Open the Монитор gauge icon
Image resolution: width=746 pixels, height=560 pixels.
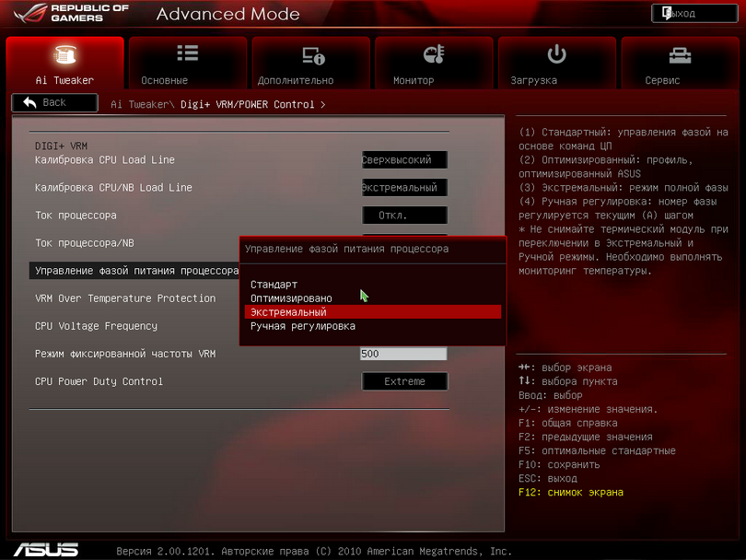[x=433, y=55]
